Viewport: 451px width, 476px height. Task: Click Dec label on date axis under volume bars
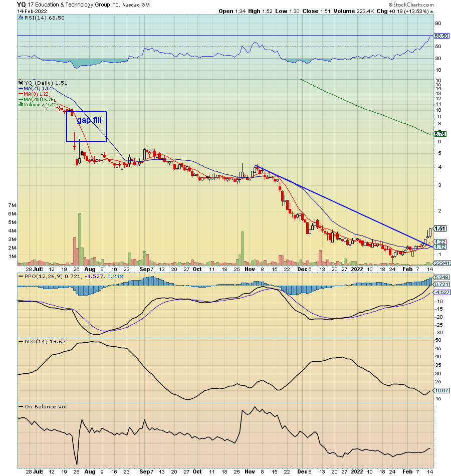(303, 269)
